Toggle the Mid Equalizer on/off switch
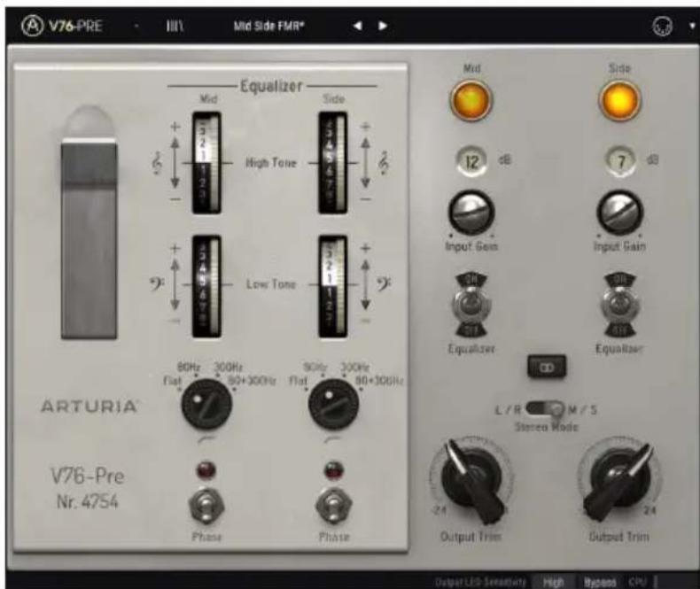700x589 pixels. (471, 306)
